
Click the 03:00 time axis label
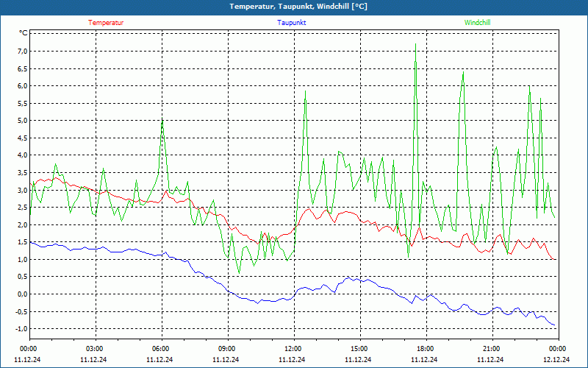click(x=95, y=349)
